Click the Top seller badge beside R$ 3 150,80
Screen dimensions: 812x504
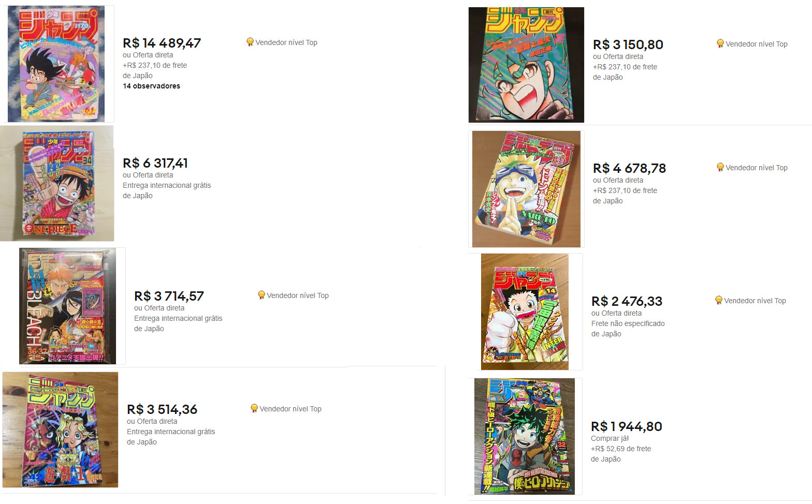(752, 44)
